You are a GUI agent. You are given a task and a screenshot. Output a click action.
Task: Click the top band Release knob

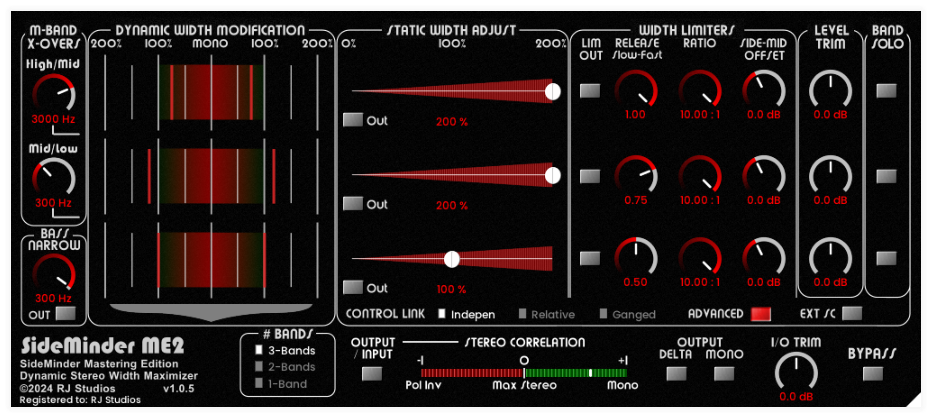(635, 91)
